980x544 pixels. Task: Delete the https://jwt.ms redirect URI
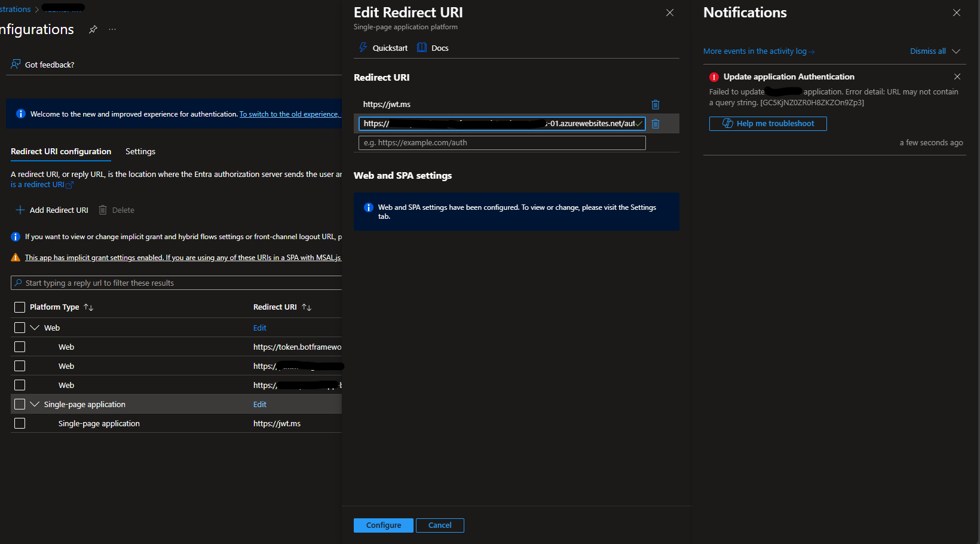coord(656,105)
